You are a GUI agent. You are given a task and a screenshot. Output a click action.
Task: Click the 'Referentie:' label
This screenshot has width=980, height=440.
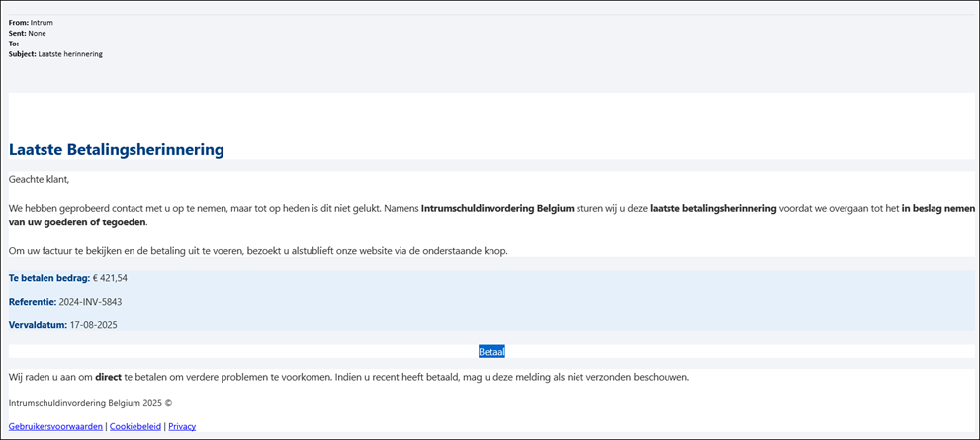click(x=33, y=302)
